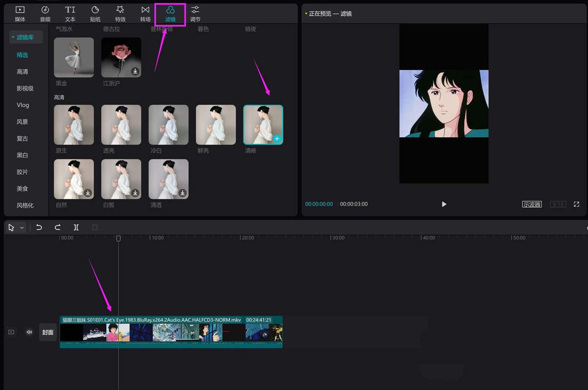Click the total duration 00:00:03:00

click(354, 204)
